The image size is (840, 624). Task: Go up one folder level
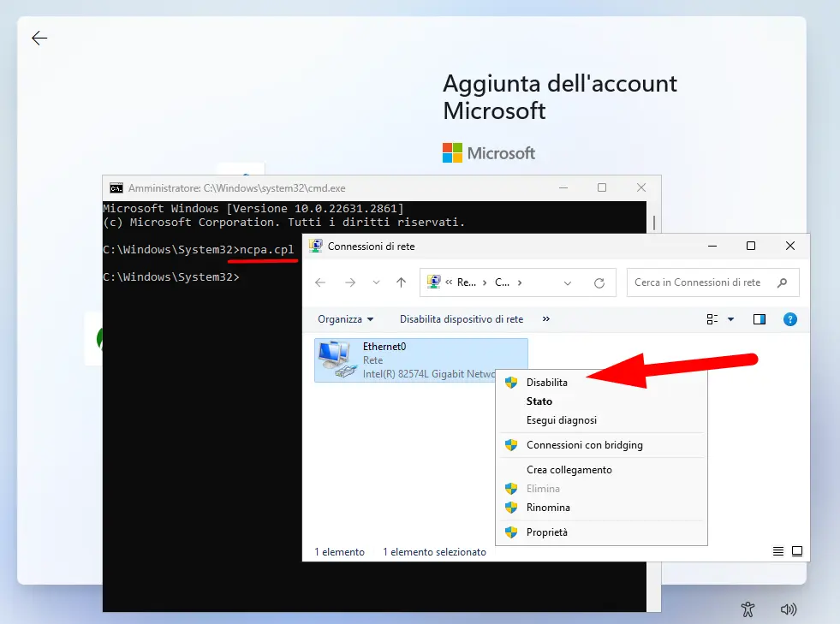[402, 282]
